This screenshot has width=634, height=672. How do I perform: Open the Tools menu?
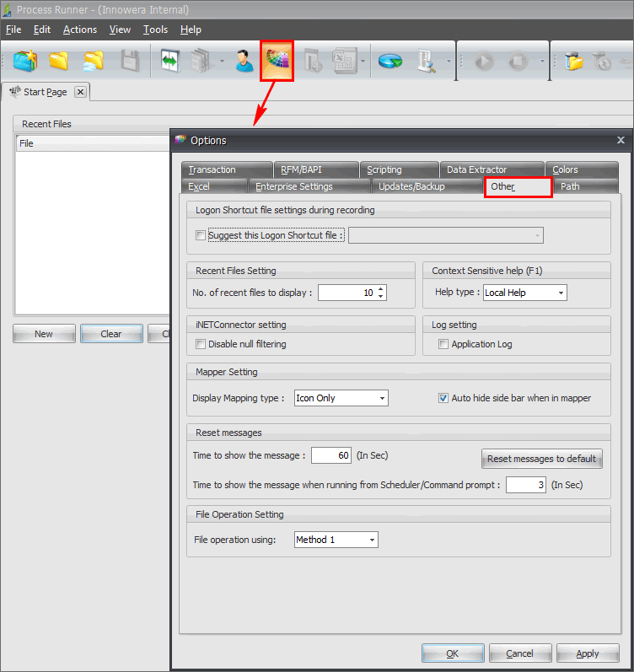tap(155, 30)
